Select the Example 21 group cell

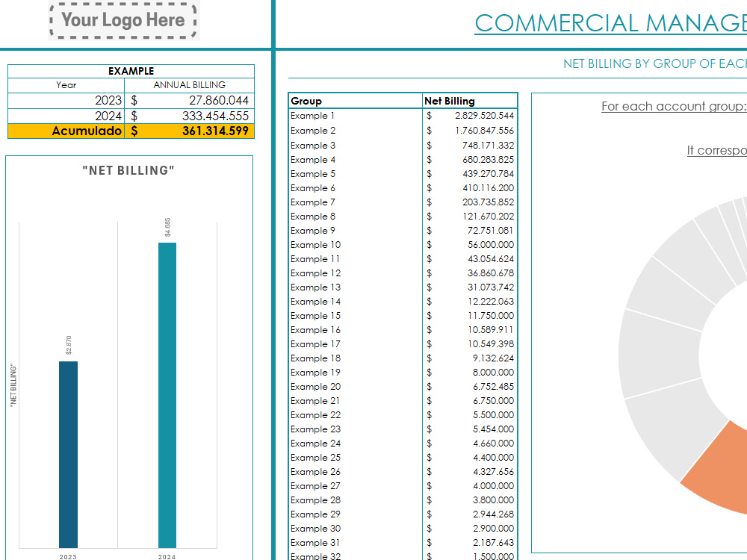[356, 401]
